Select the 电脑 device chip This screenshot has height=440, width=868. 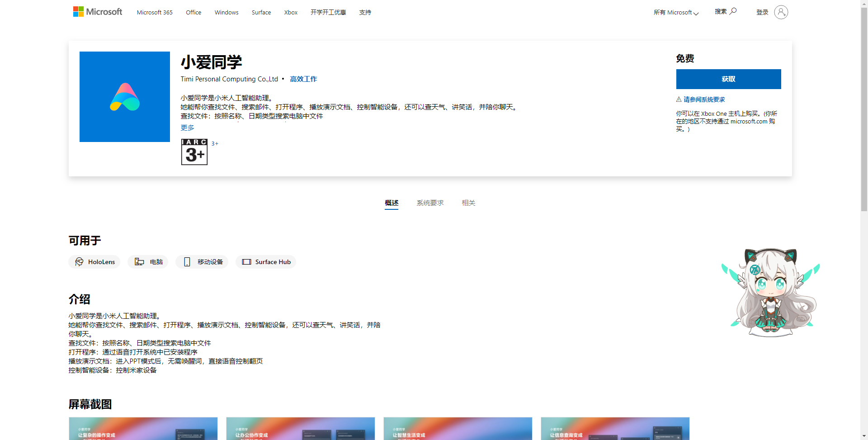coord(148,262)
